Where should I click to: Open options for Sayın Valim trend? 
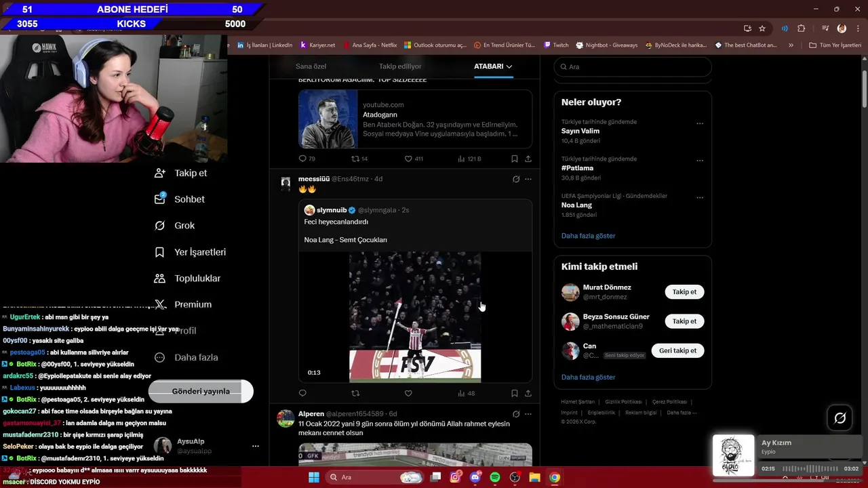(700, 123)
